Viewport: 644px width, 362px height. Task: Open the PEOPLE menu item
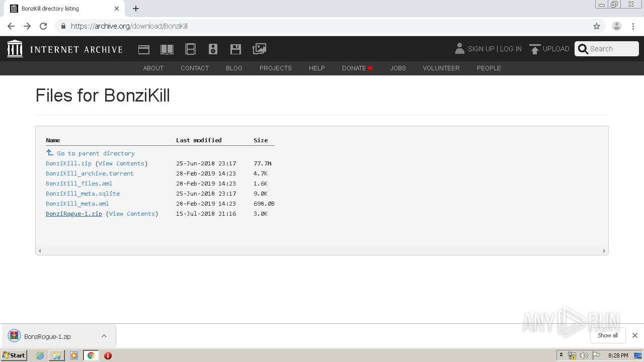pyautogui.click(x=489, y=68)
